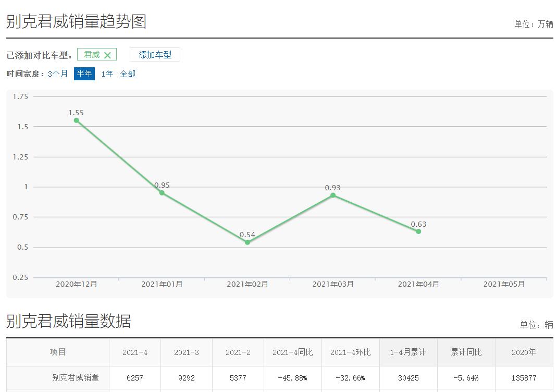Viewport: 557px width, 392px height.
Task: Click the 别克君威销量趋势图 heading
Action: click(x=77, y=21)
